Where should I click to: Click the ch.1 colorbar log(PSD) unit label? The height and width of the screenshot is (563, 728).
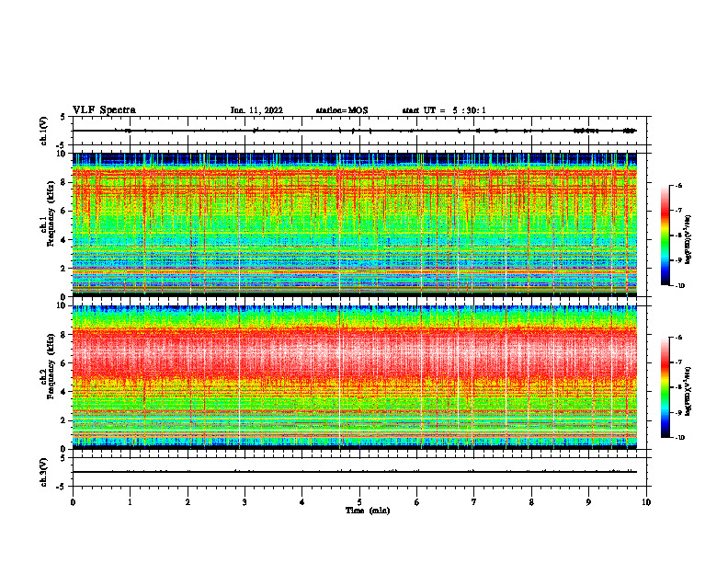click(x=688, y=240)
